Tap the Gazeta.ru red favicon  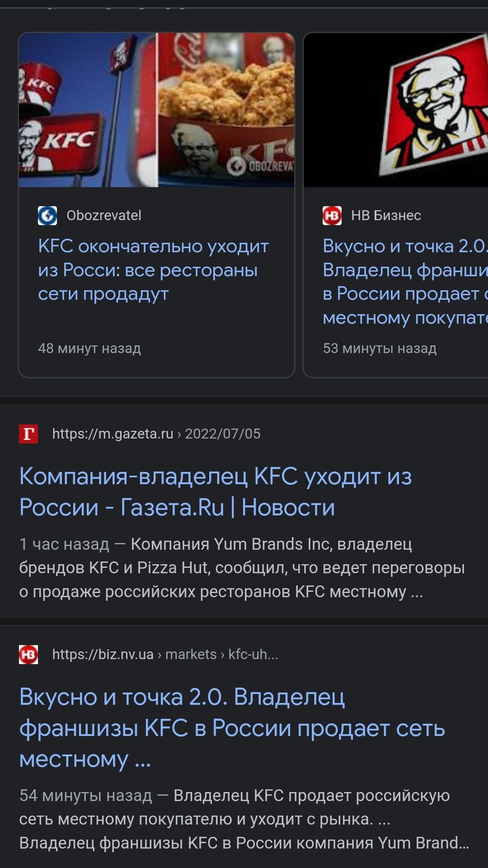(x=28, y=434)
